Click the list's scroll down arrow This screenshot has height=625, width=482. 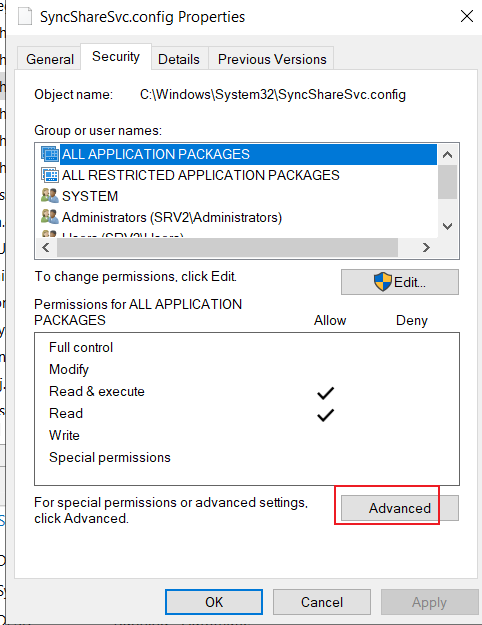448,226
